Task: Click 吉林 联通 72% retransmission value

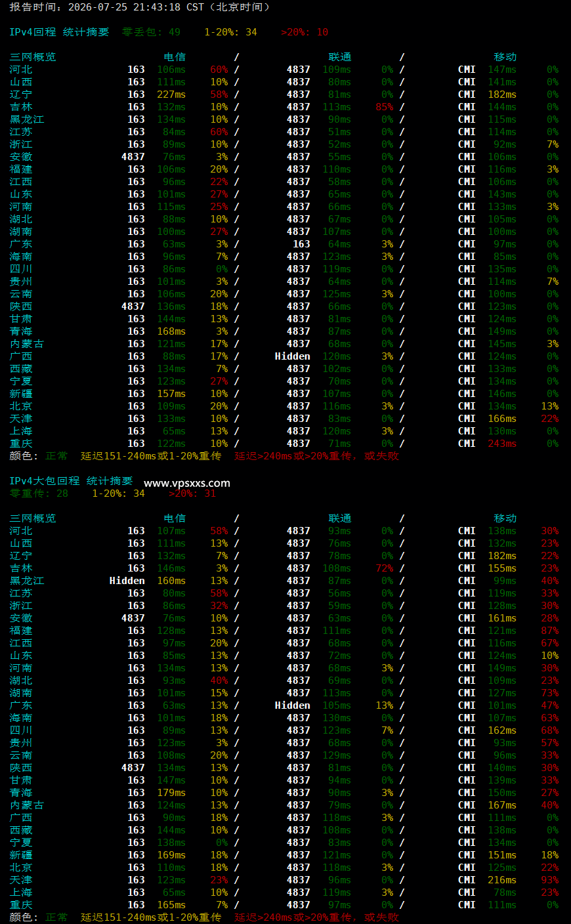Action: click(385, 568)
